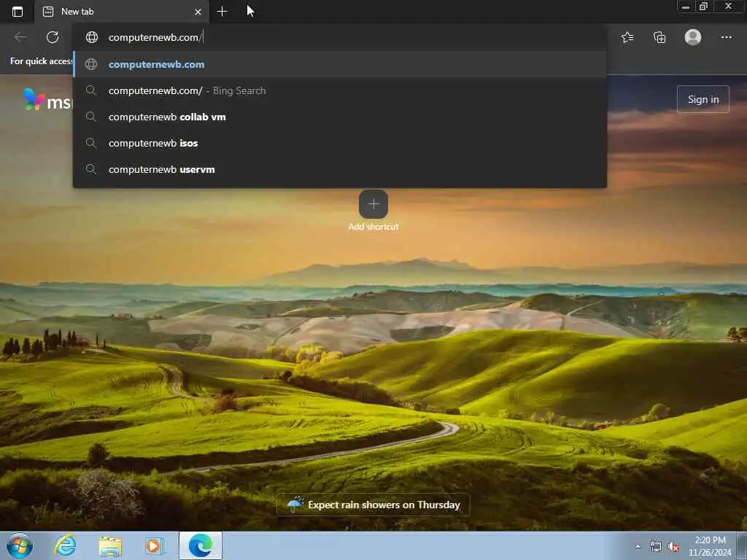
Task: Go back with the back arrow
Action: [x=20, y=37]
